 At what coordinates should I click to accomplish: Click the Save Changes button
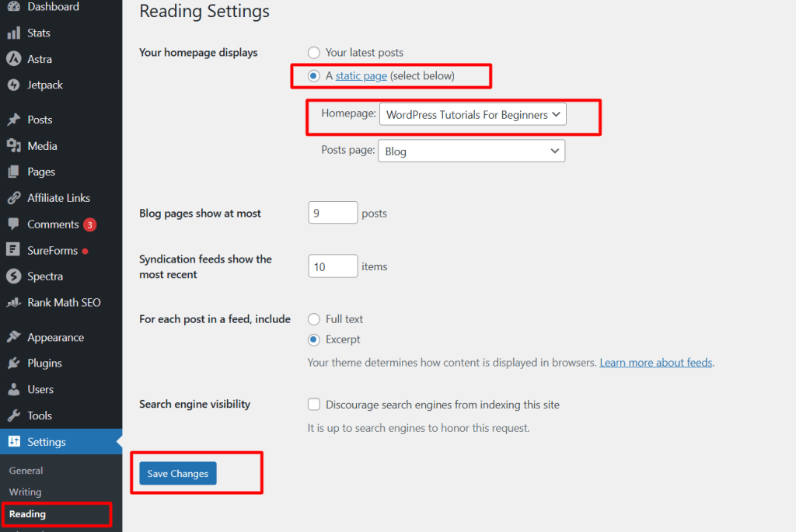178,474
